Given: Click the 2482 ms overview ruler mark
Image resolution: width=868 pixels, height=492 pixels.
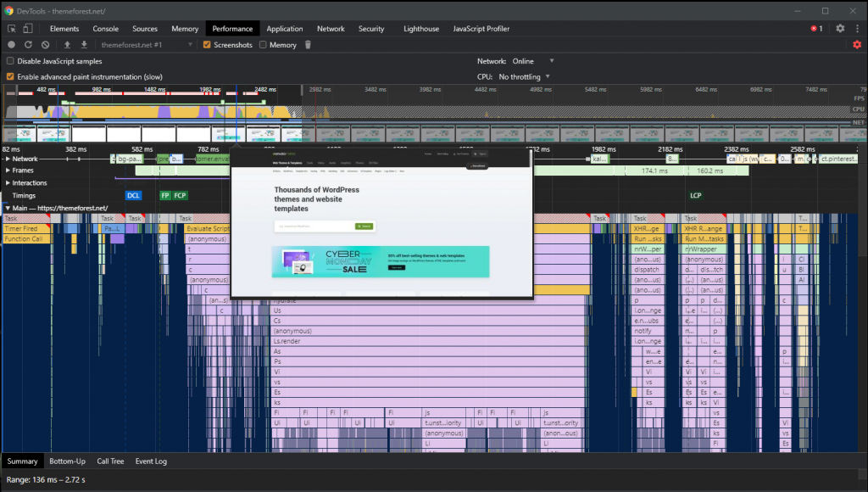Looking at the screenshot, I should click(265, 89).
